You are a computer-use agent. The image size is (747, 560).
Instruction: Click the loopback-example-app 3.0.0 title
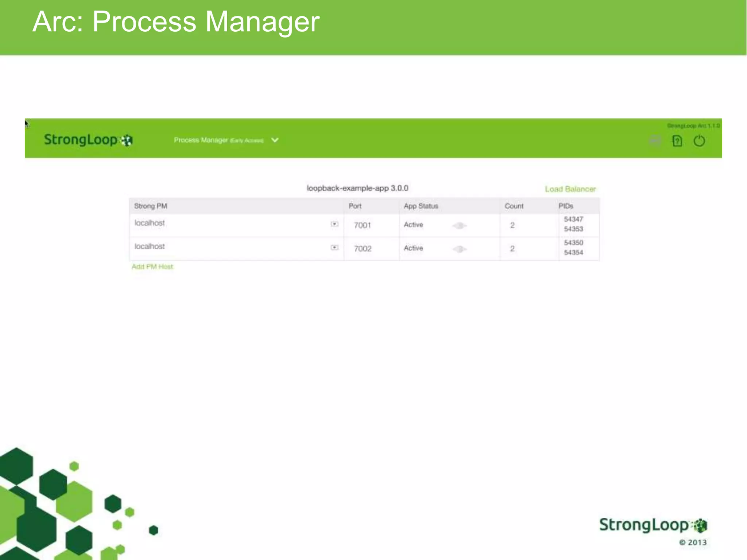[x=357, y=188]
